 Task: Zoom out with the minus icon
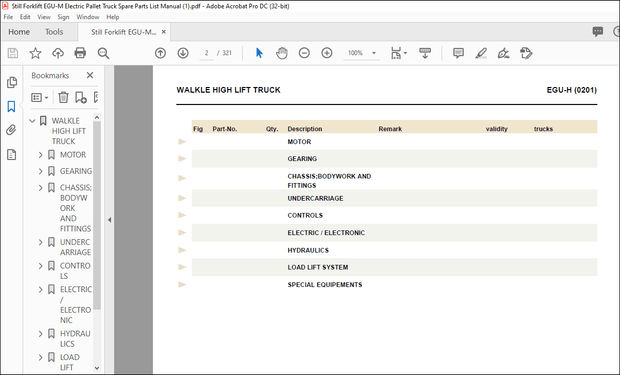304,53
